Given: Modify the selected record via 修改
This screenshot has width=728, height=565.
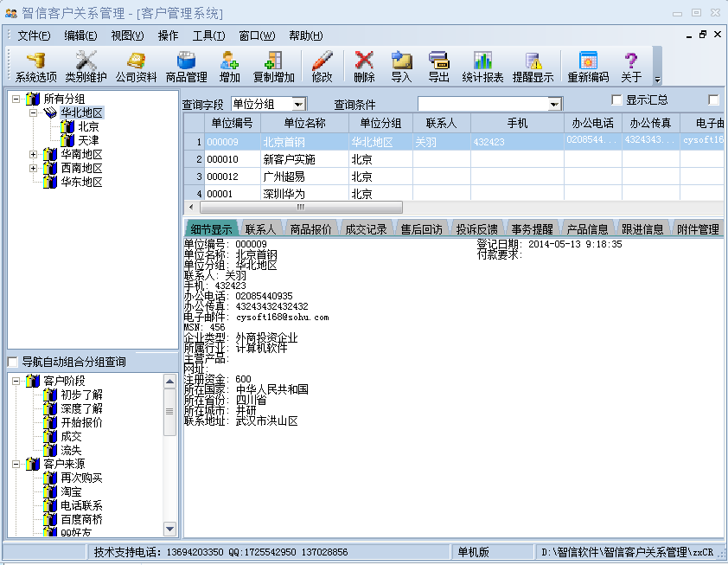Looking at the screenshot, I should (322, 67).
